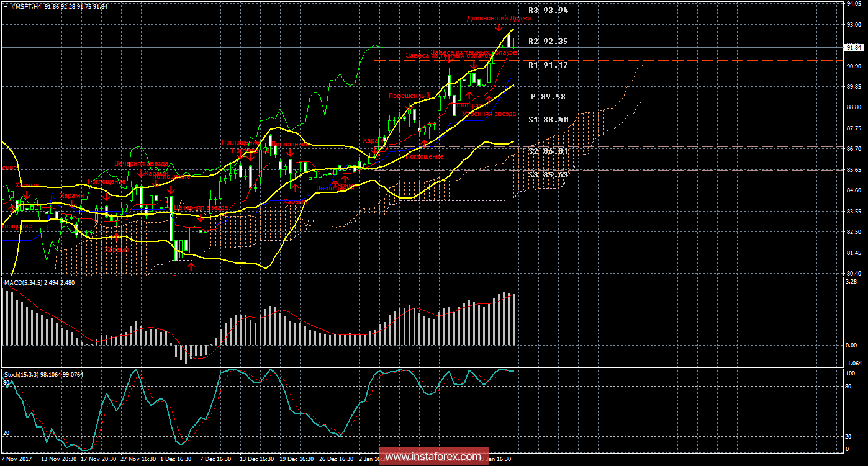The height and width of the screenshot is (466, 868).
Task: Click the R2 92.35 resistance label
Action: tap(548, 42)
